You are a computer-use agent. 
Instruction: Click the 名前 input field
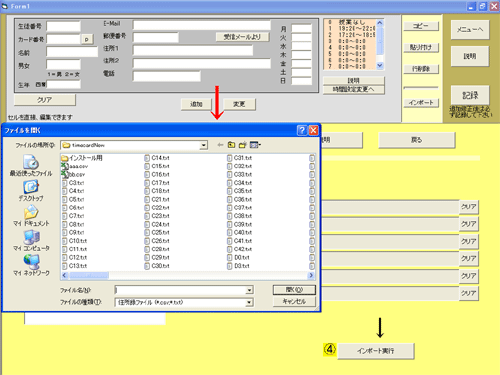(x=72, y=52)
